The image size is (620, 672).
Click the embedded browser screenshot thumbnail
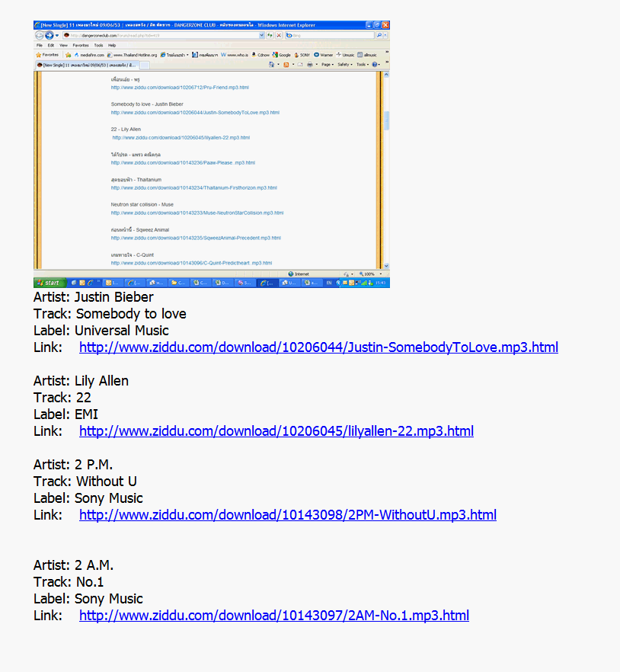tap(212, 154)
